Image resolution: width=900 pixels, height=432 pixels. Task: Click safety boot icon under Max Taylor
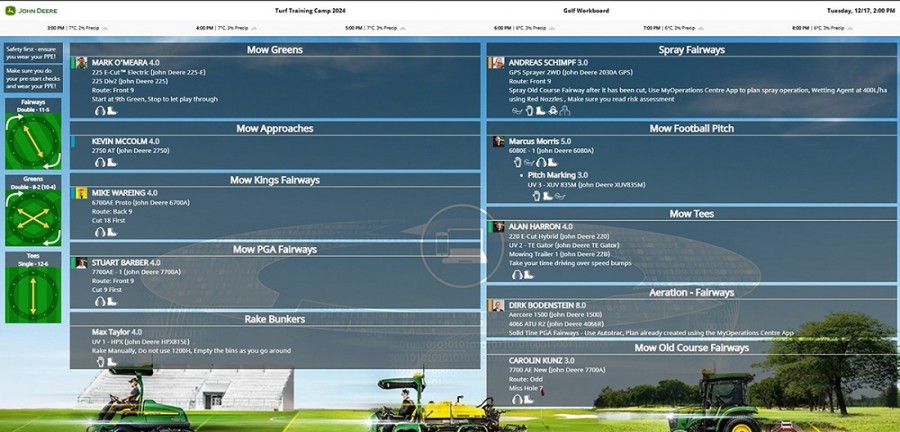[x=111, y=361]
